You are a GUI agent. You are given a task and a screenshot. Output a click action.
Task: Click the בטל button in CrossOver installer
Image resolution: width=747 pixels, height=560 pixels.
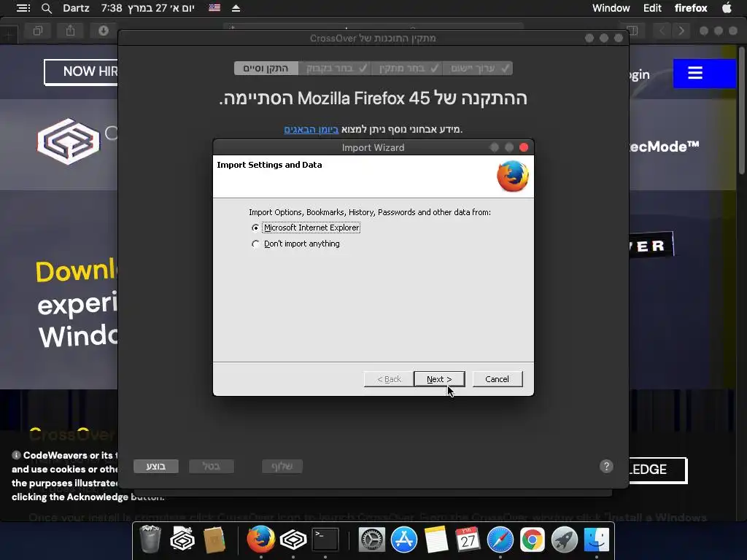click(x=211, y=466)
